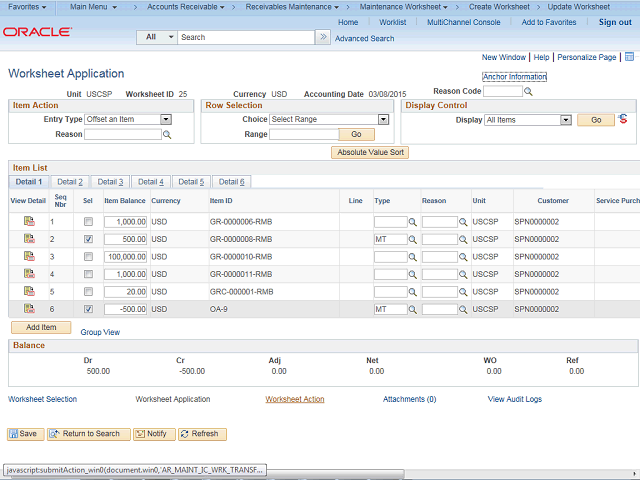Image resolution: width=640 pixels, height=480 pixels.
Task: Open View Detail icon for row 3
Action: click(28, 257)
